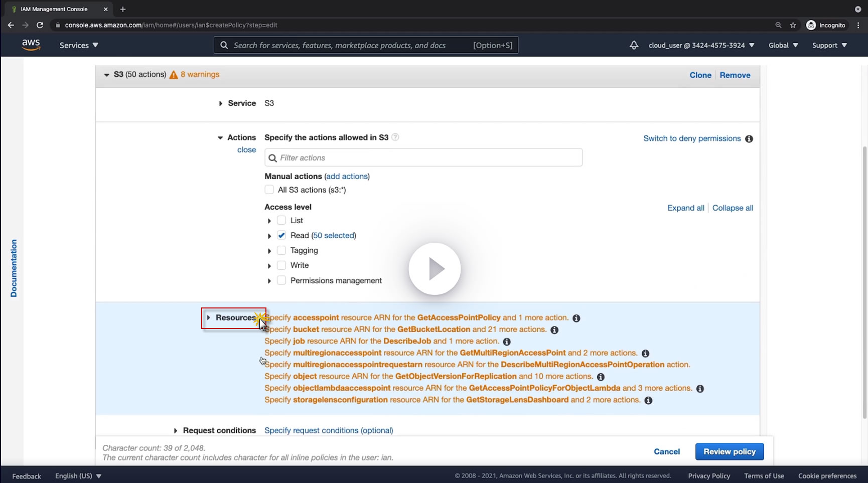Click the AWS logo home icon
This screenshot has height=483, width=868.
click(31, 45)
